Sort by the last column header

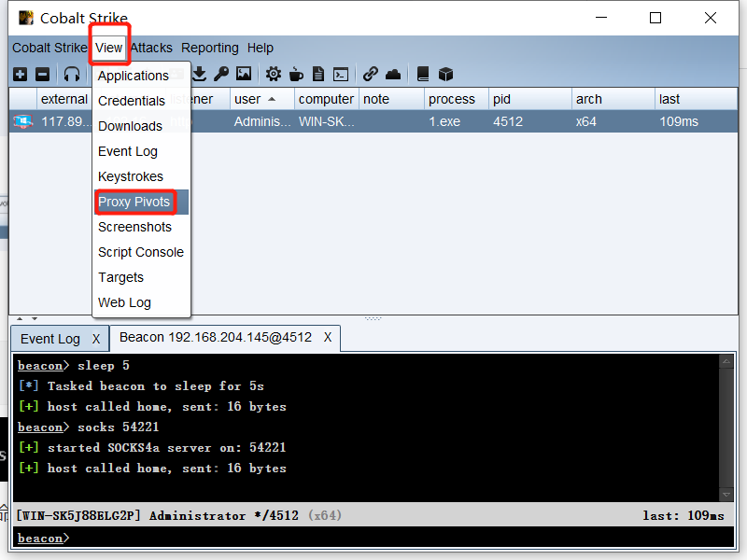pos(696,99)
